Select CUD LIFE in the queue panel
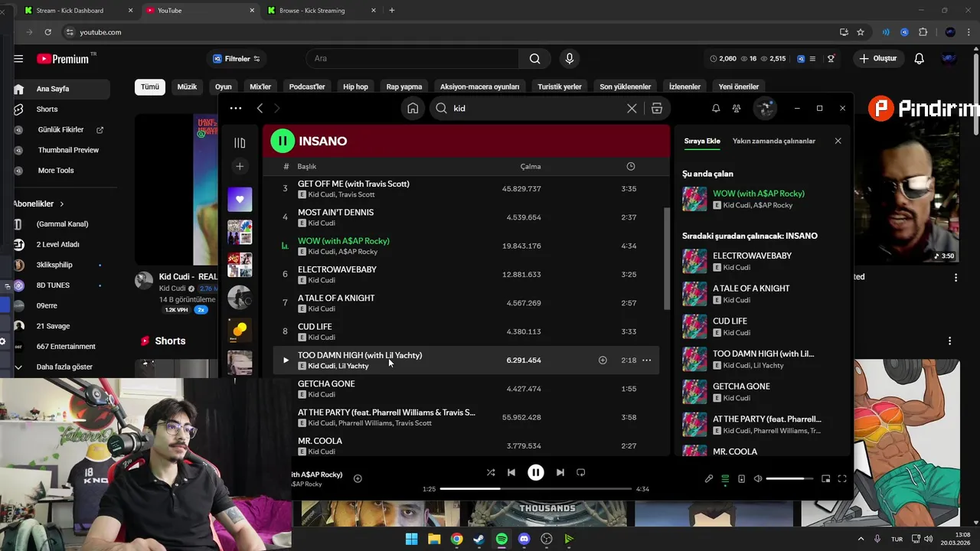This screenshot has height=551, width=980. (763, 327)
